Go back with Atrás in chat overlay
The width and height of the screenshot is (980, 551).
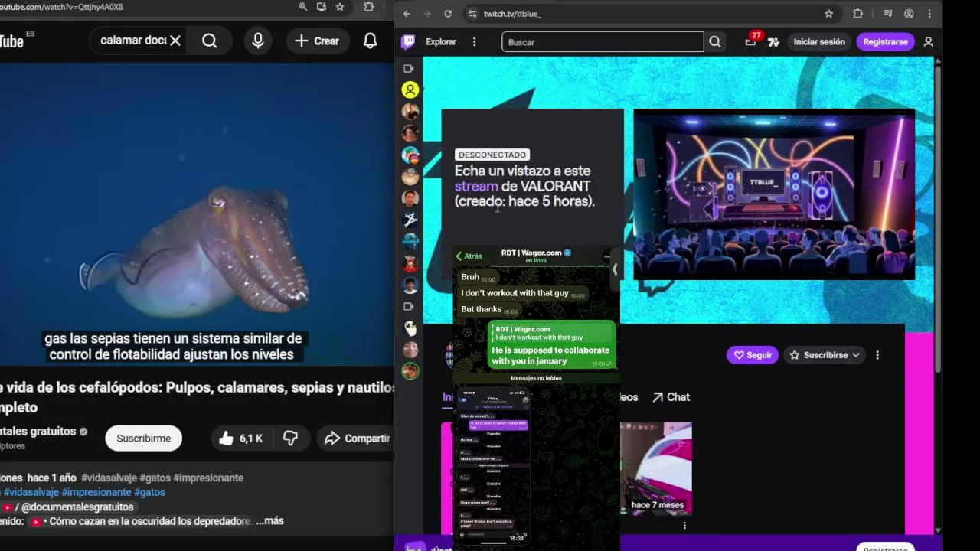coord(469,256)
